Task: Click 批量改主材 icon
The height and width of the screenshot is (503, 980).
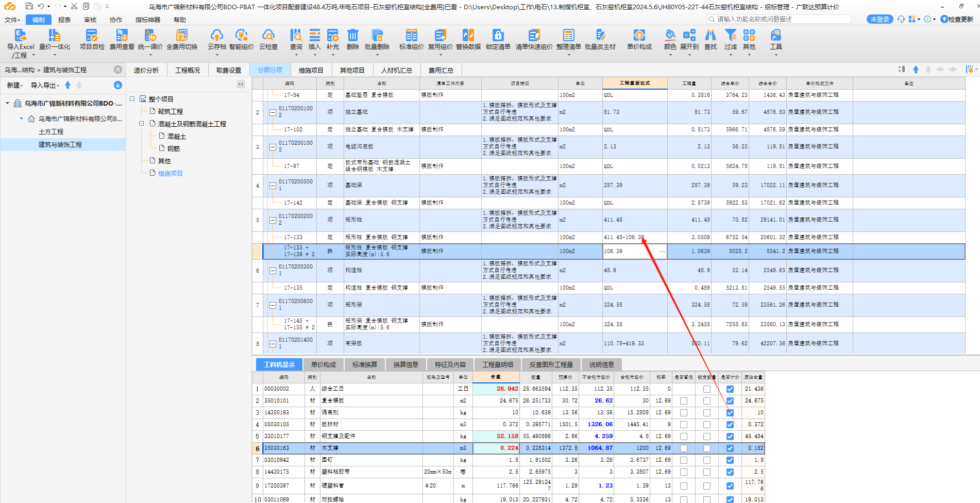Action: pyautogui.click(x=600, y=35)
